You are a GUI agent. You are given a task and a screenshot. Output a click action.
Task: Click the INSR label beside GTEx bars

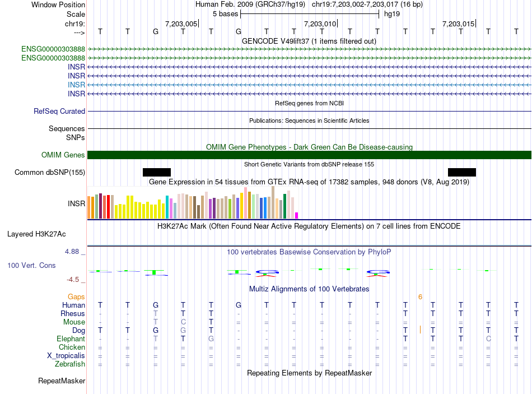pos(76,203)
